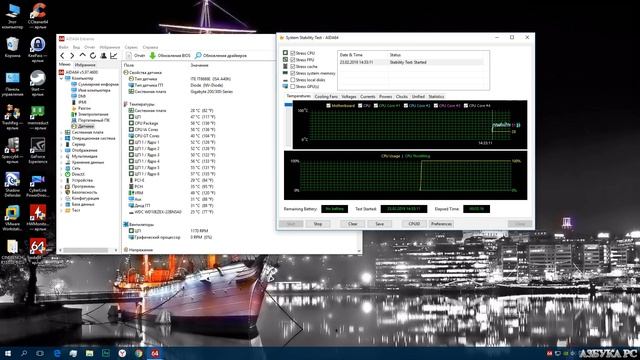Switch to the Voltages tab

tap(349, 97)
